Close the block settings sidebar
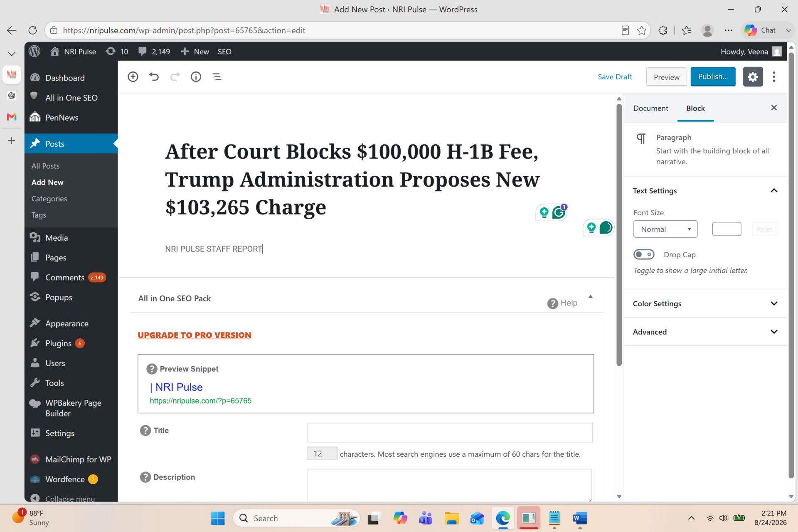 tap(774, 108)
